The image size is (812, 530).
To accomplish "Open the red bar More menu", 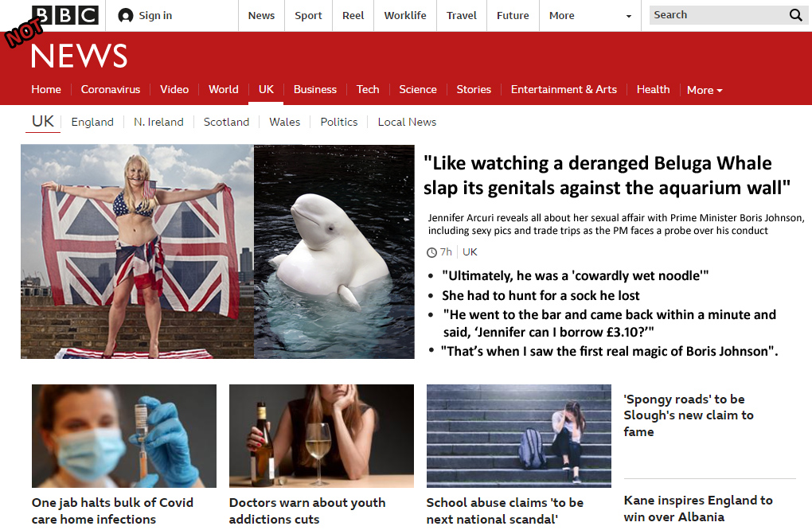I will tap(705, 90).
